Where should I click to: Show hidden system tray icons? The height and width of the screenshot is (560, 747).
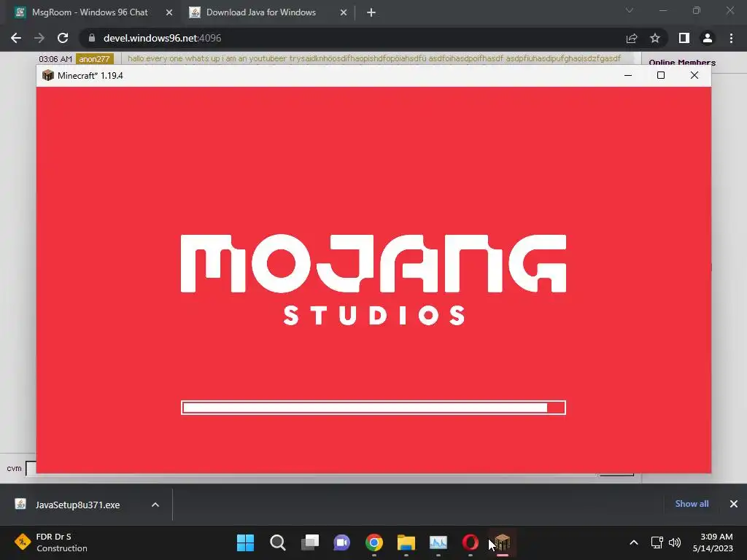coord(634,542)
